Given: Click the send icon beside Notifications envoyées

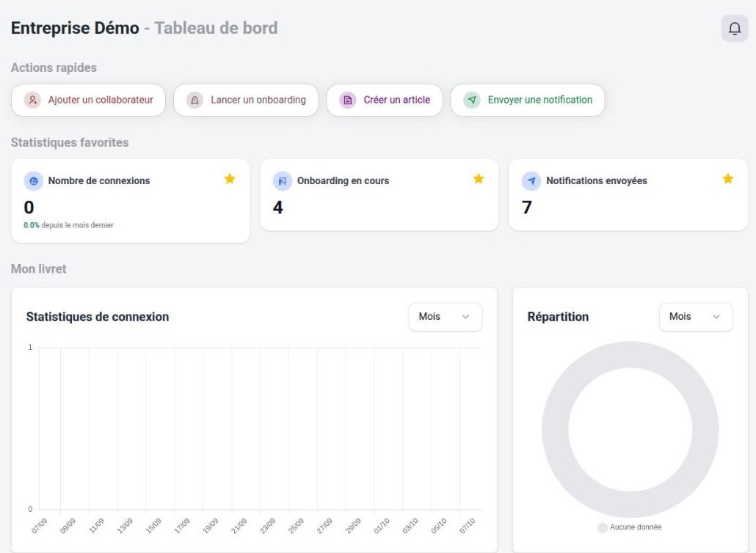Looking at the screenshot, I should pyautogui.click(x=531, y=181).
